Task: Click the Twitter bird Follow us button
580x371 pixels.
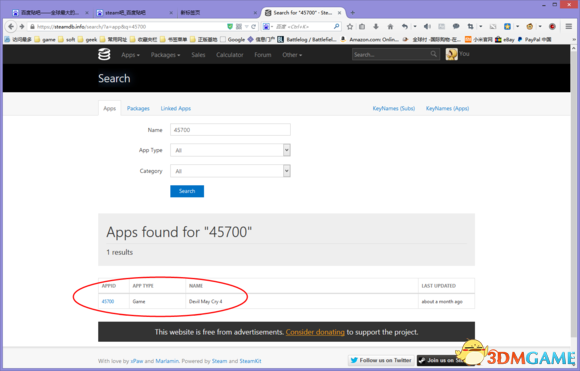Action: pyautogui.click(x=381, y=360)
